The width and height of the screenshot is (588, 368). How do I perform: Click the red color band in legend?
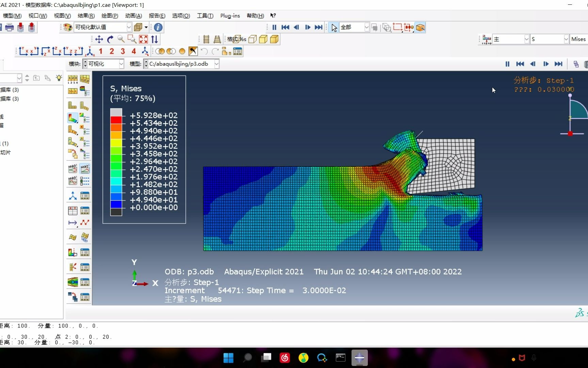tap(116, 120)
